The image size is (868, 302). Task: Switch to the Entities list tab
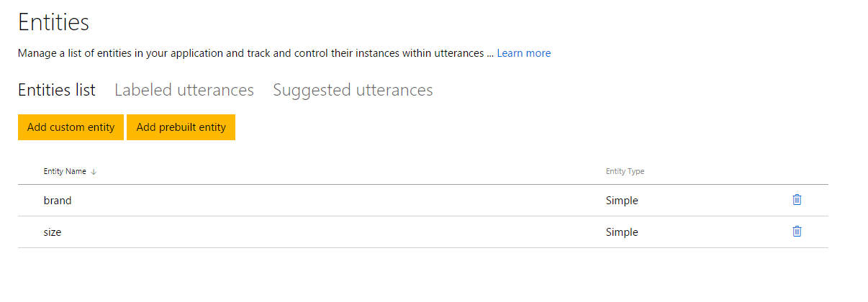tap(56, 91)
